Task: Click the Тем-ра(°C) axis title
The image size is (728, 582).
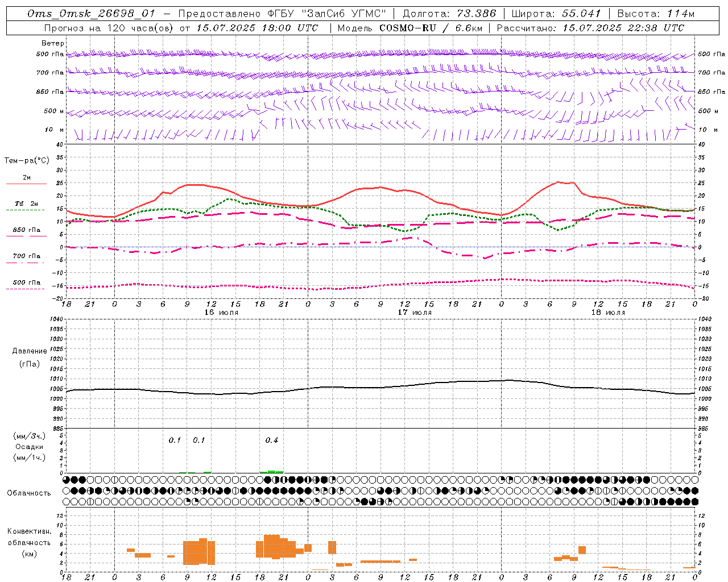Action: point(27,161)
